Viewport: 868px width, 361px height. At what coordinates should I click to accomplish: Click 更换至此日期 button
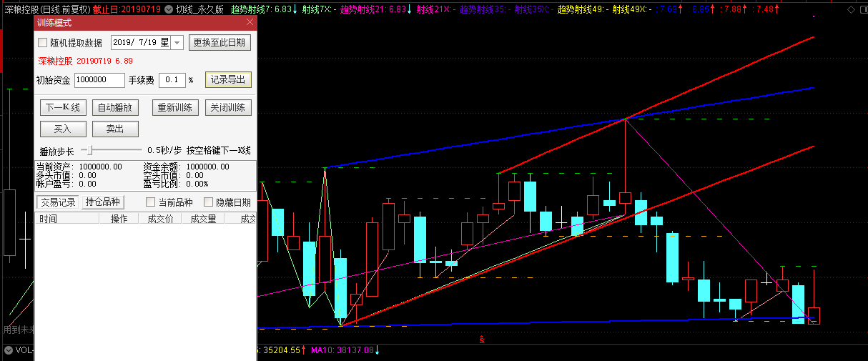pos(220,43)
